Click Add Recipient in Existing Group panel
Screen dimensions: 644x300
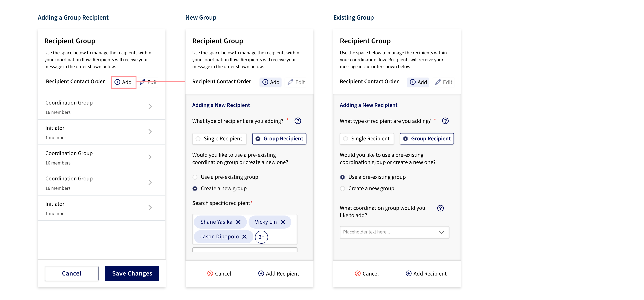click(426, 273)
